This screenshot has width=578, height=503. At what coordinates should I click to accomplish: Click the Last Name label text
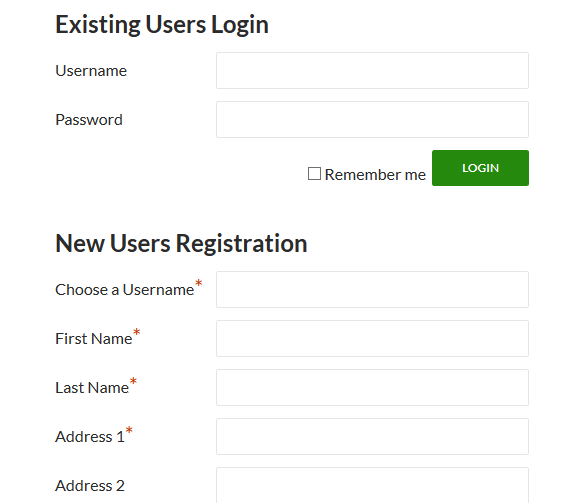coord(92,388)
